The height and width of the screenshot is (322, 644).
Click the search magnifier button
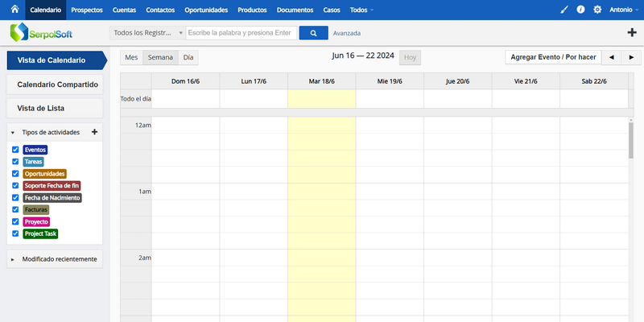(x=313, y=33)
